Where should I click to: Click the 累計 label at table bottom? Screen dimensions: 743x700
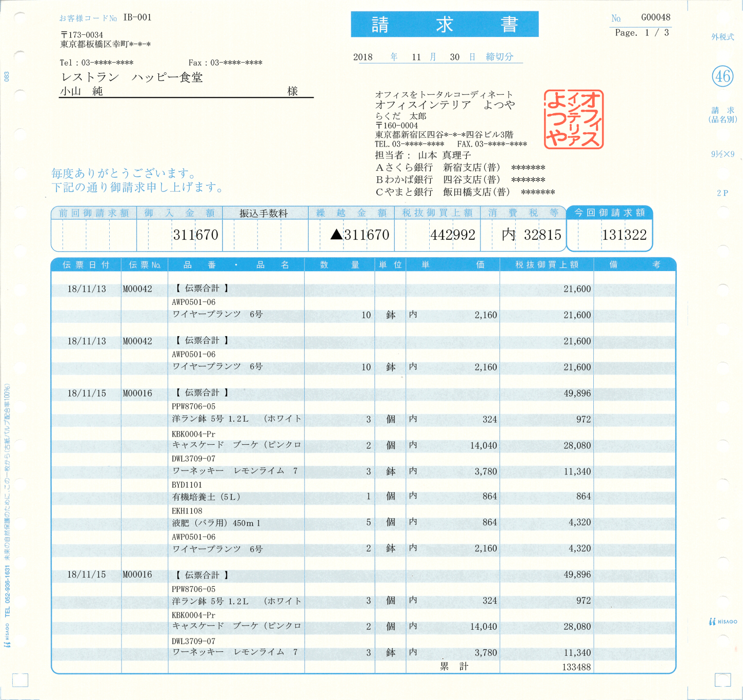(454, 666)
